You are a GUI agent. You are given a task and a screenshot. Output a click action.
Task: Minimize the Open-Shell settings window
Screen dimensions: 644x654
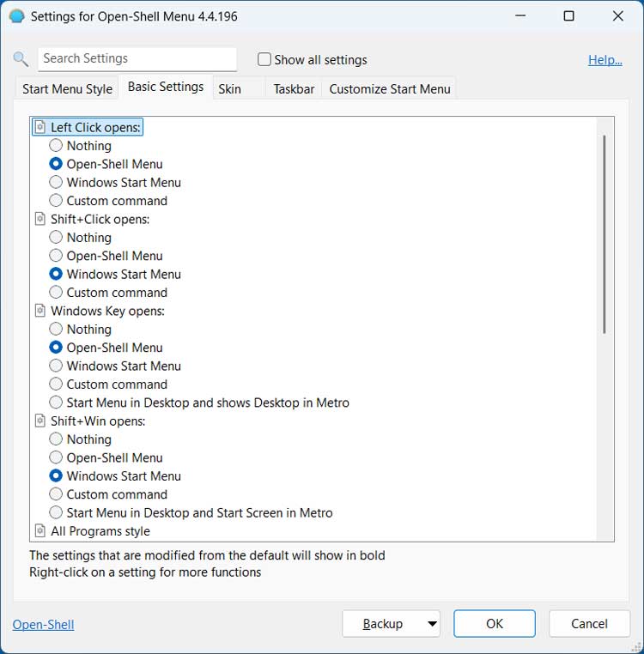[x=520, y=16]
